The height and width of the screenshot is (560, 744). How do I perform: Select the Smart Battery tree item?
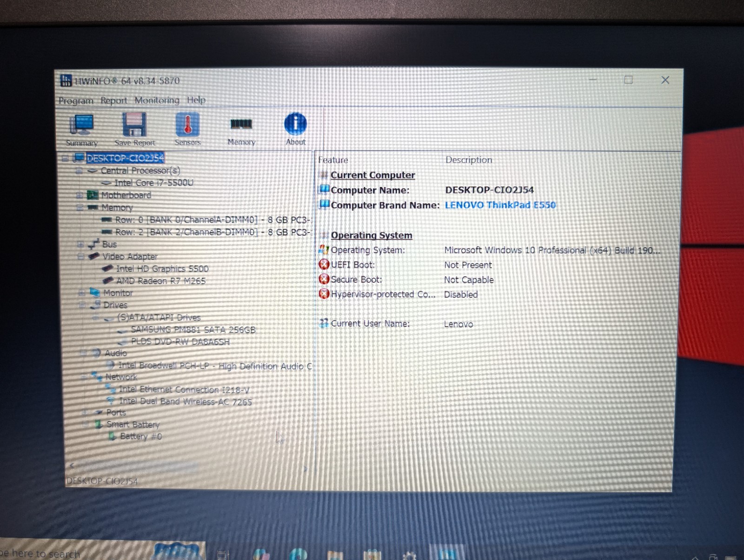(x=133, y=425)
